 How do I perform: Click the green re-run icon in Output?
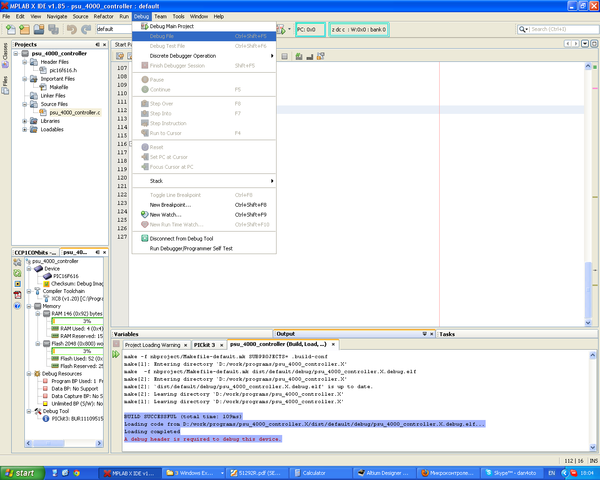tap(116, 354)
